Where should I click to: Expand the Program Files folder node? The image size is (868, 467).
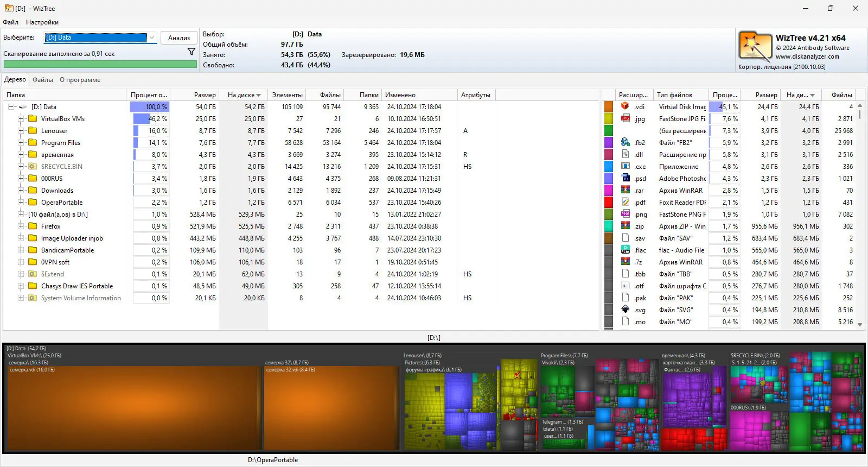[x=21, y=142]
